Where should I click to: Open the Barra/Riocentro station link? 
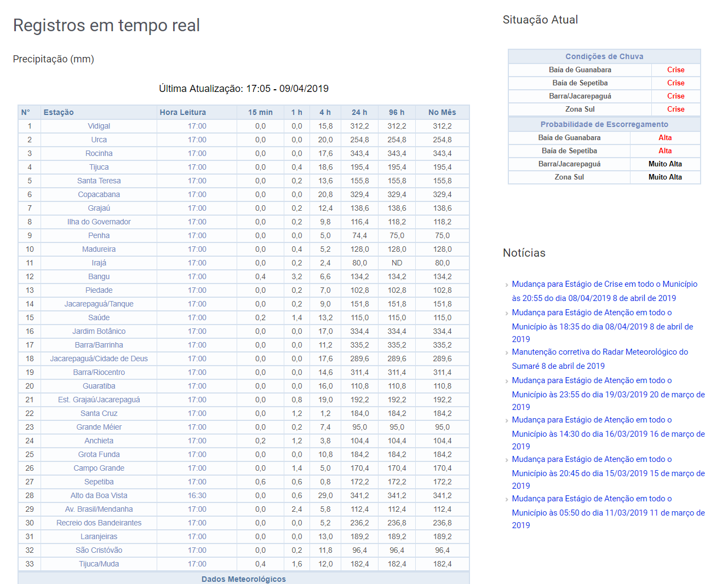coord(99,372)
